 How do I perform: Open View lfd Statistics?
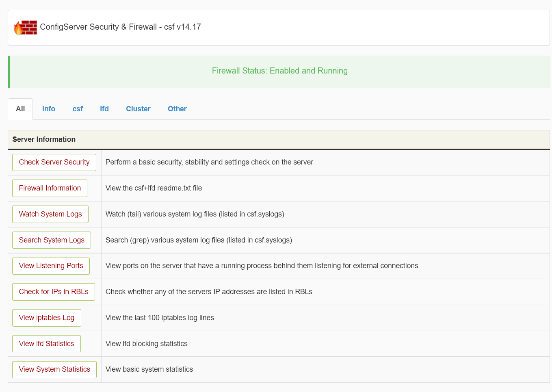[x=46, y=344]
